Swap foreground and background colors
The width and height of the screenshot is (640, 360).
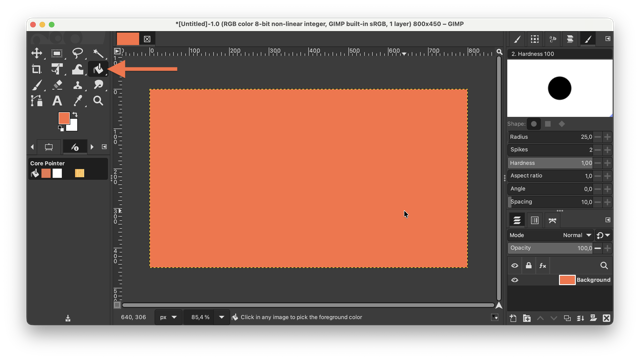pos(75,115)
